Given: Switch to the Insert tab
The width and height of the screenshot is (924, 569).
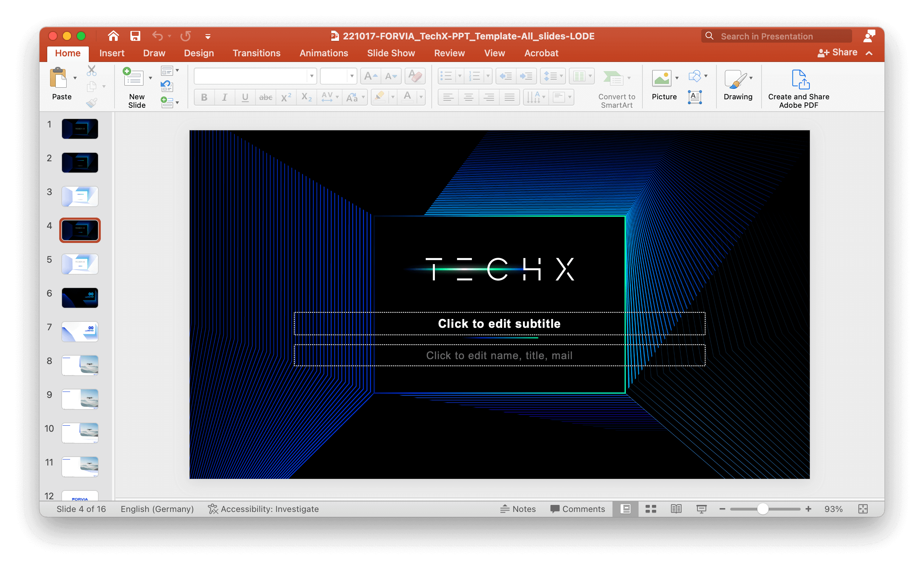Looking at the screenshot, I should coord(112,53).
